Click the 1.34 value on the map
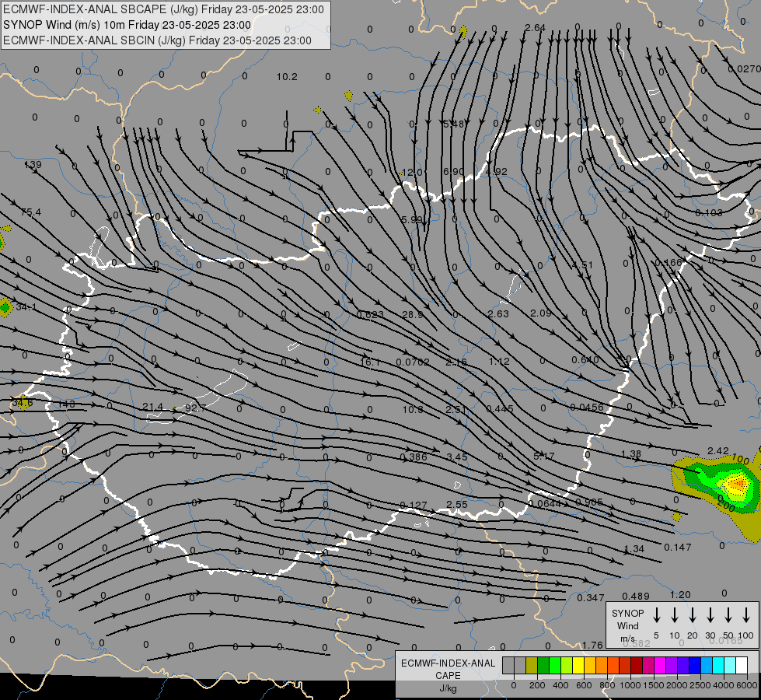 pyautogui.click(x=634, y=549)
